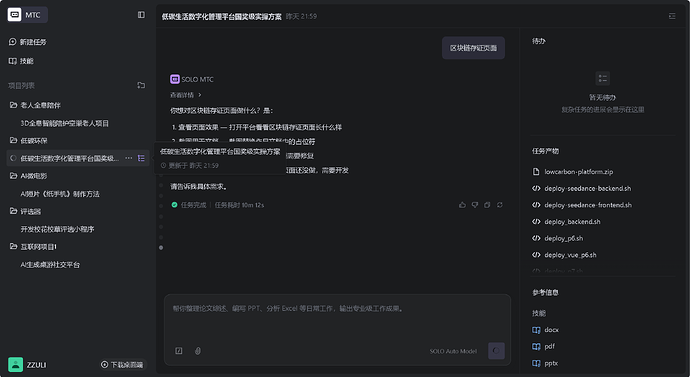Screen dimensions: 690x377
Task: Click the conversation title 低碳生活数字化管理平台国奖级实操方案
Action: pyautogui.click(x=221, y=16)
